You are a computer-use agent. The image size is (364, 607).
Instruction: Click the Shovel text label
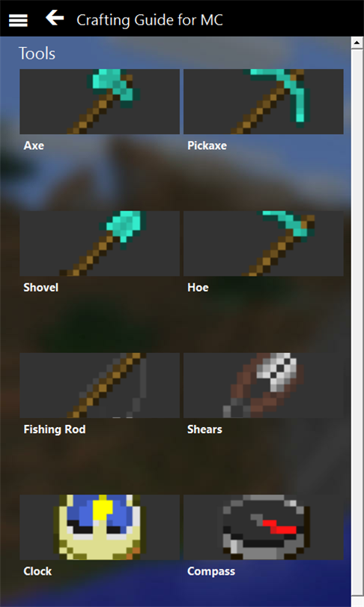click(x=40, y=287)
